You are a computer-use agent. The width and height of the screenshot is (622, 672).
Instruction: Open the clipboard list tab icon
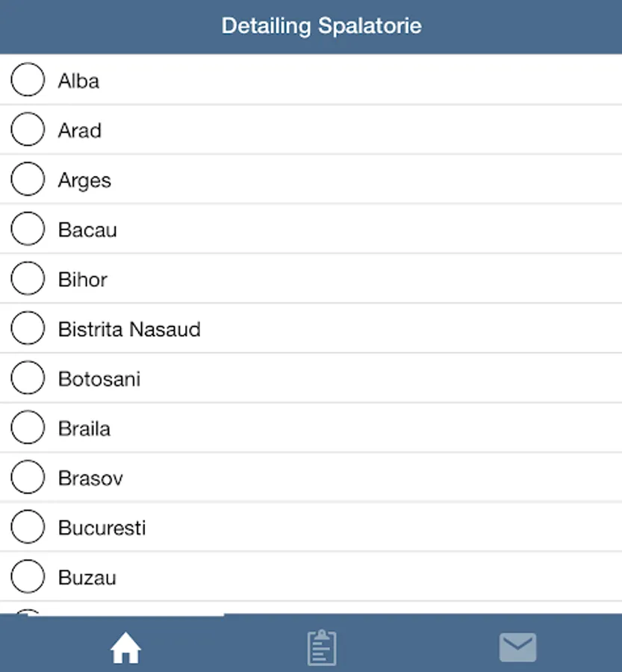322,647
